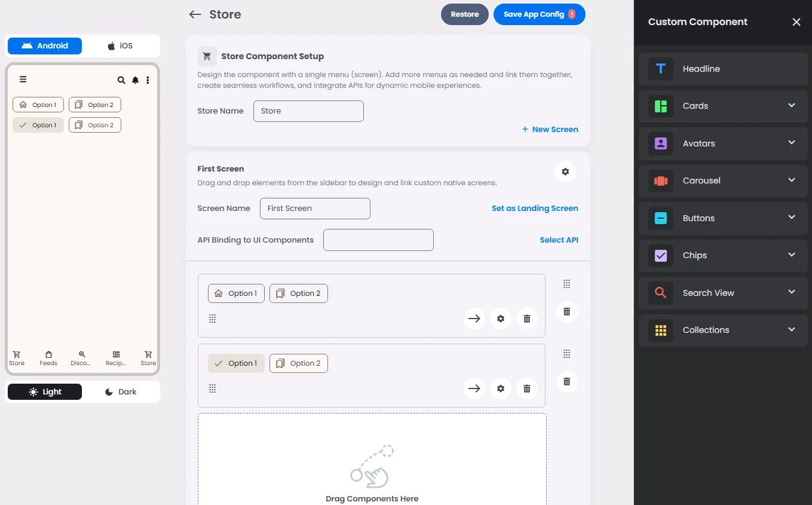Delete the second chips component inside card
Viewport: 812px width, 505px height.
coord(527,388)
